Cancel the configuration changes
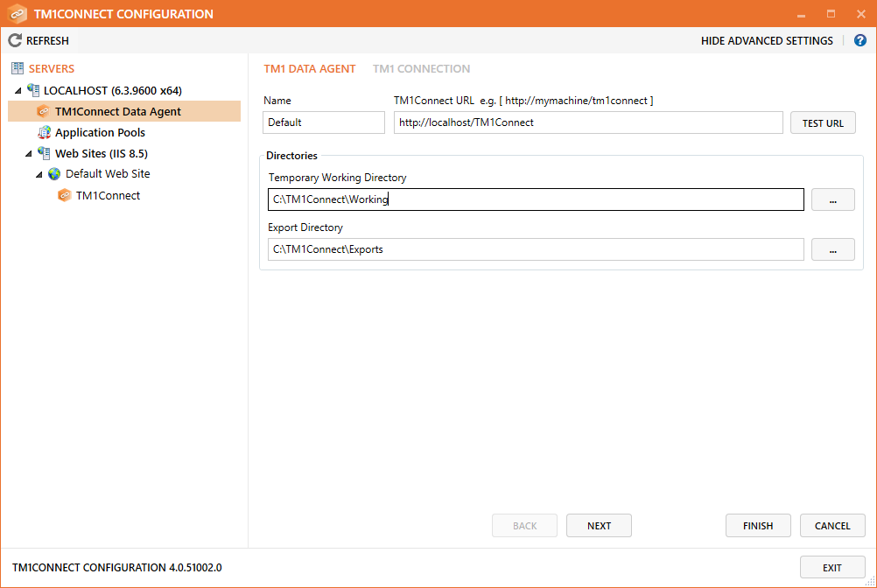Screen dimensions: 877x588 pos(832,525)
